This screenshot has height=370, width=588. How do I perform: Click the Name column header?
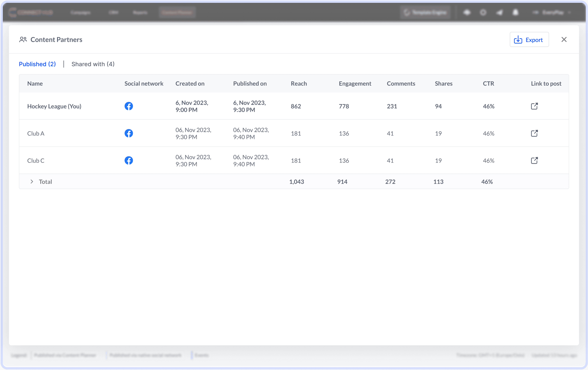(35, 84)
